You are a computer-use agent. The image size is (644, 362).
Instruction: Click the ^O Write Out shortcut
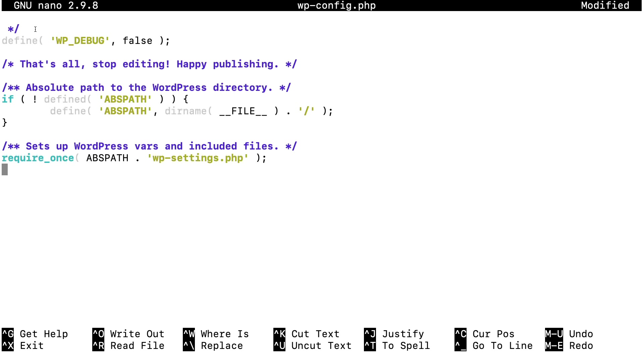pyautogui.click(x=128, y=334)
